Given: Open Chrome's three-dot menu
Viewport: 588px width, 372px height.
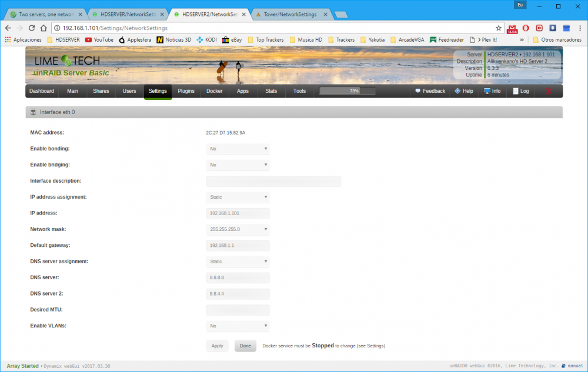Looking at the screenshot, I should tap(580, 28).
